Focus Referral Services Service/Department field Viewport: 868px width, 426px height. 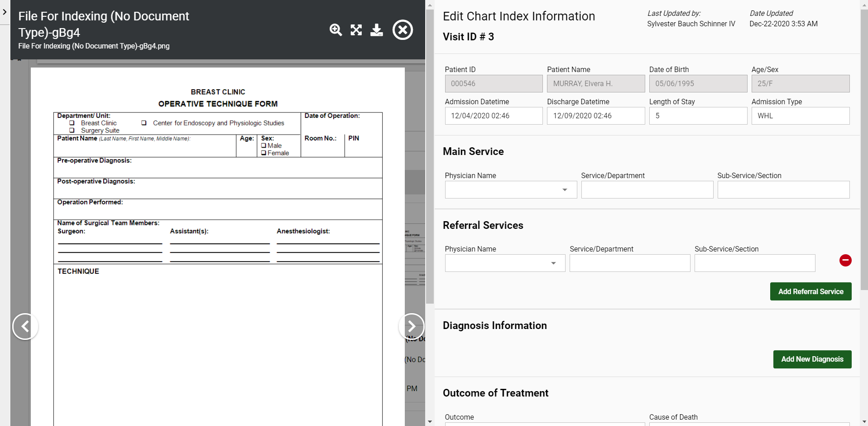point(630,263)
